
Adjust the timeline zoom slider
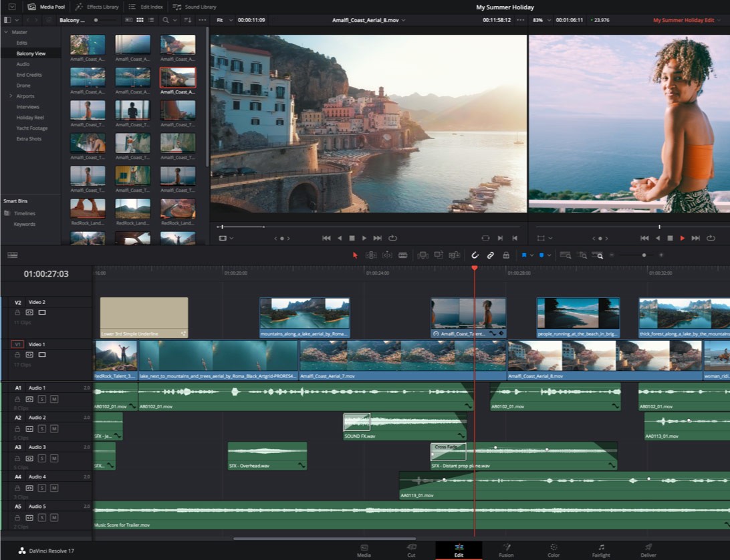(x=644, y=255)
